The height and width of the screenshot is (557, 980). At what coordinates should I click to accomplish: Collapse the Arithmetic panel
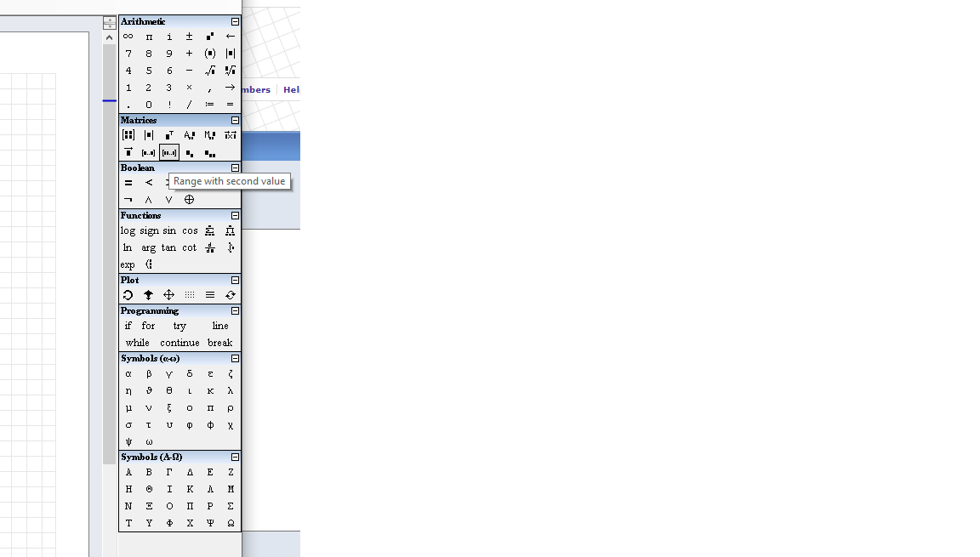pos(236,21)
